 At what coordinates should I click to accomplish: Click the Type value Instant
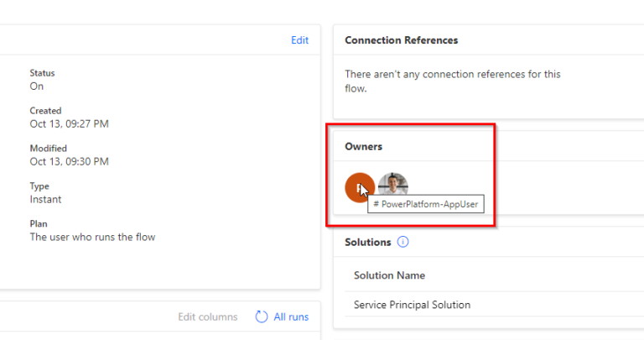45,200
